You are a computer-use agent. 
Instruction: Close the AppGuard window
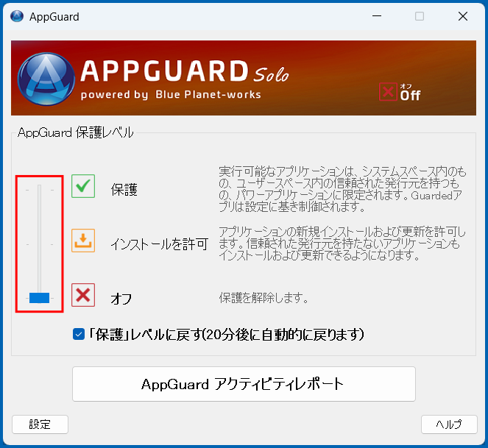[462, 16]
